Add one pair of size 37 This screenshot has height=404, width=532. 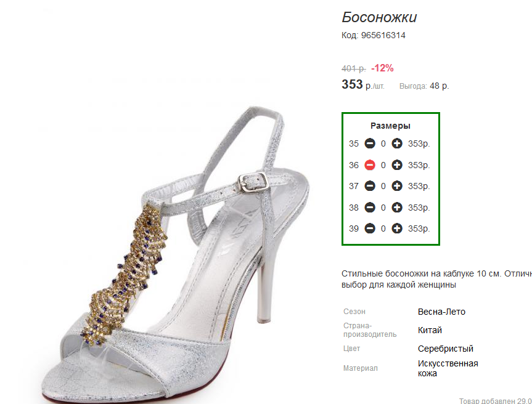coord(397,186)
